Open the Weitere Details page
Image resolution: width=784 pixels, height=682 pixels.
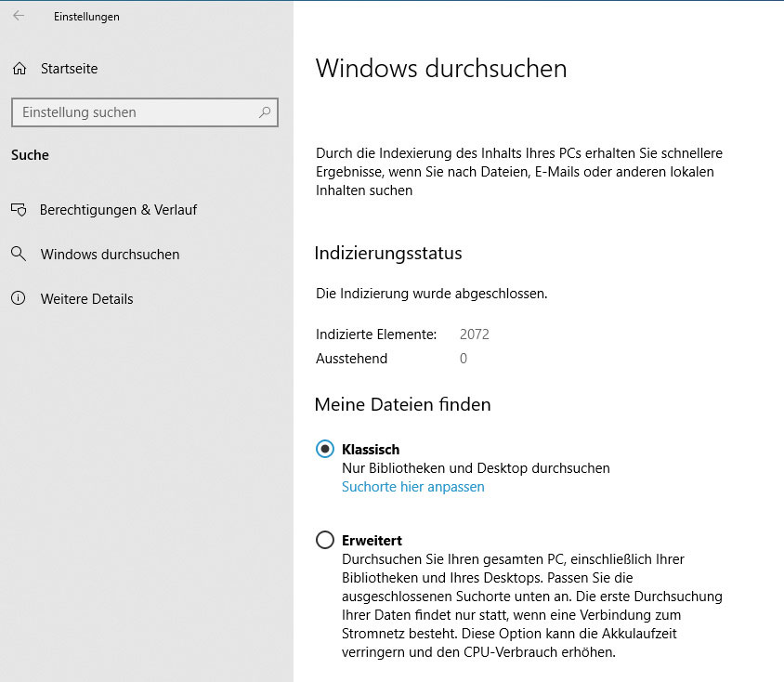pyautogui.click(x=87, y=298)
